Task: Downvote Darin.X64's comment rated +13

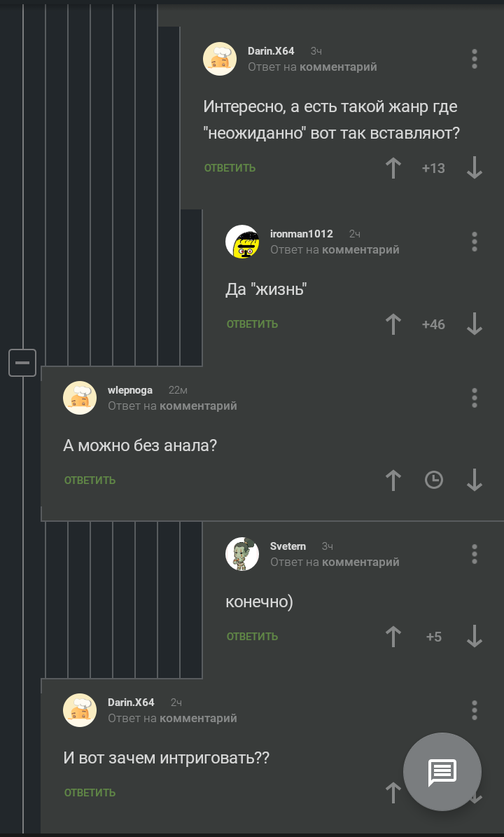Action: click(x=474, y=168)
